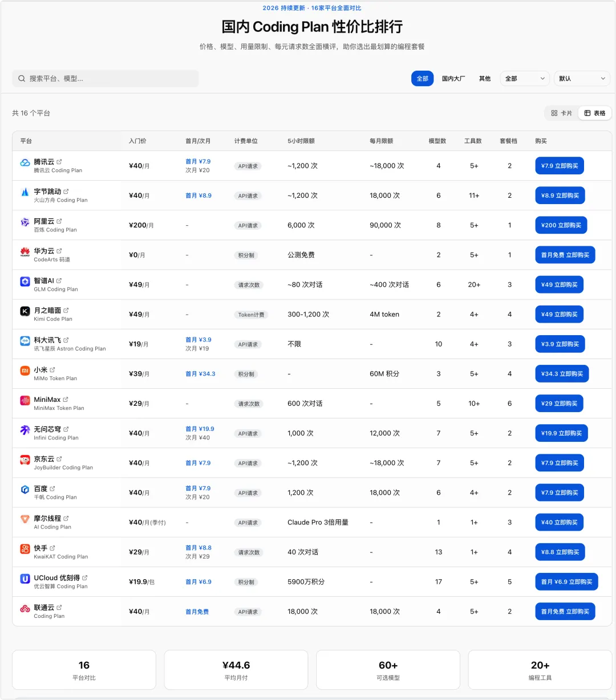Screen dimensions: 616x700
Task: Click ¥3.9 立即购买 button
Action: [560, 344]
